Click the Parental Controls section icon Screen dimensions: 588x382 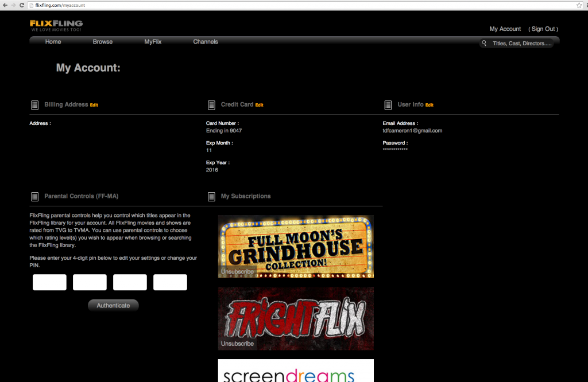pos(34,197)
